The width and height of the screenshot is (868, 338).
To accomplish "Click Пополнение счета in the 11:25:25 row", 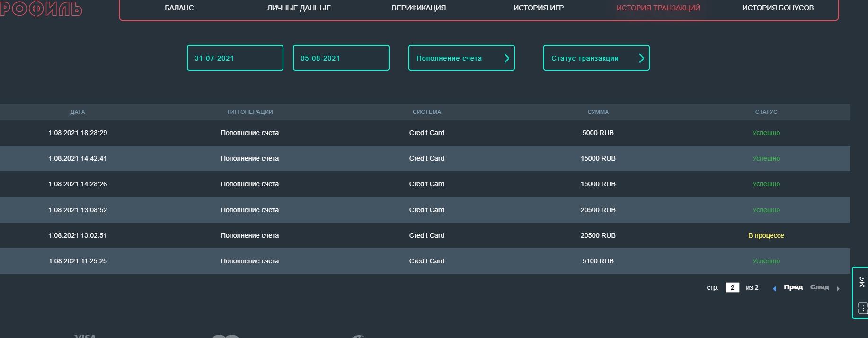I will (250, 261).
